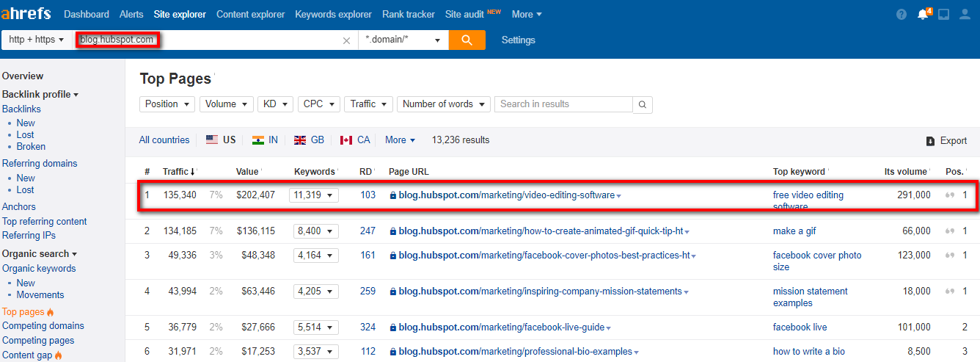The image size is (980, 362).
Task: Open the Dashboard menu item
Action: click(87, 14)
